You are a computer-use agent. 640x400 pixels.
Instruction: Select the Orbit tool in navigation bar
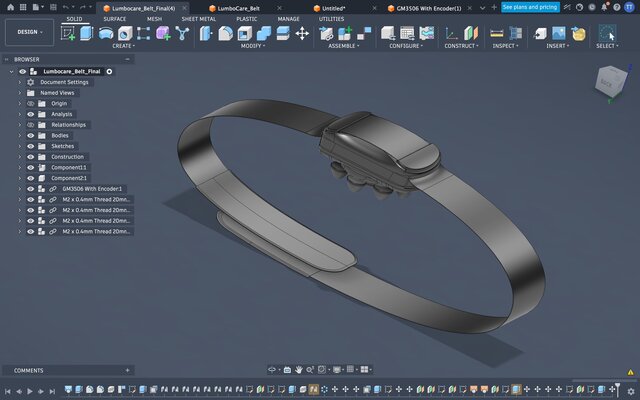[272, 369]
